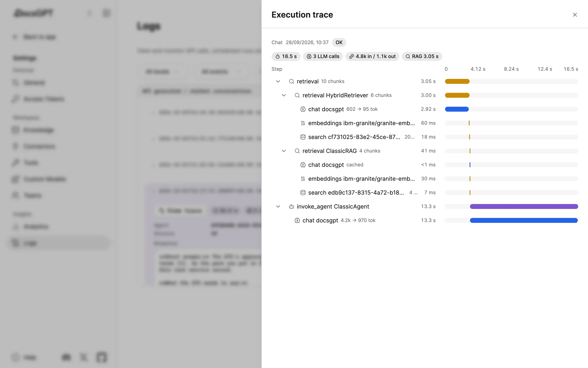Click the stopwatch icon in the 16.5 s badge
This screenshot has width=588, height=368.
277,56
